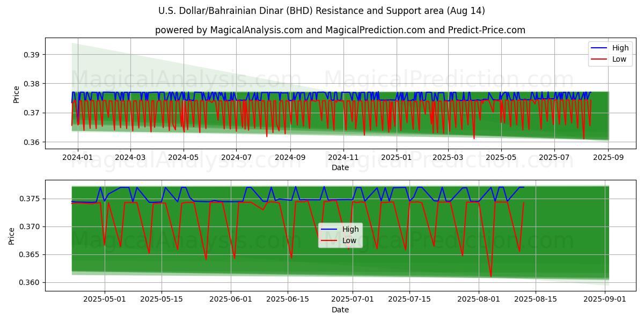Screen dimensions: 644x322
Task: Click the 2024-07 date tick label
Action: coord(237,158)
